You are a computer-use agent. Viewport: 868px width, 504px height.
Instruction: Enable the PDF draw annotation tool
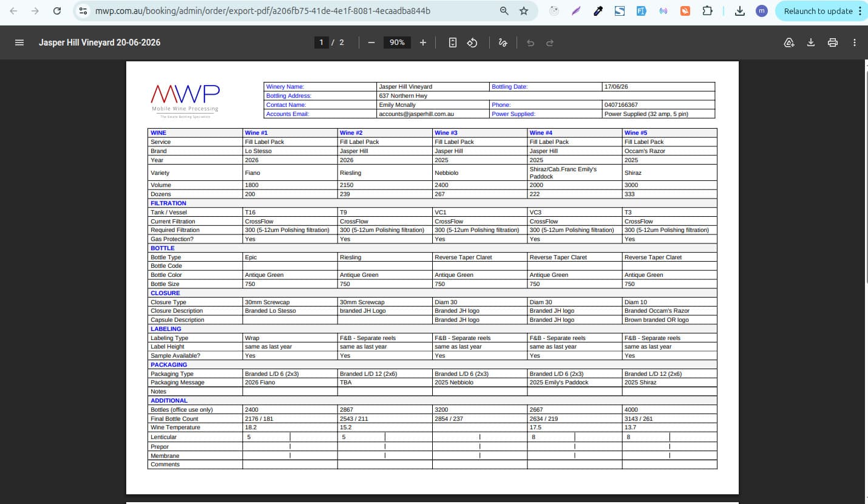point(503,43)
